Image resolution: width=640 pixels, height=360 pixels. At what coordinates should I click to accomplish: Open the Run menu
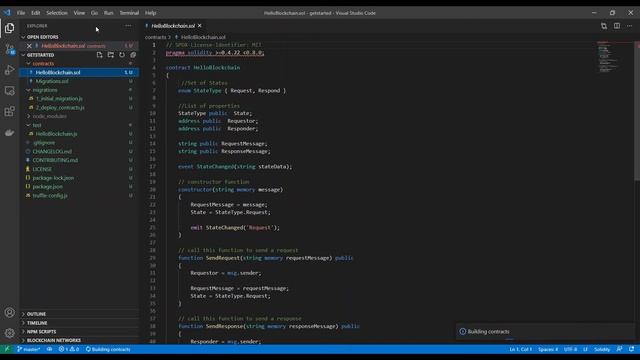click(109, 13)
